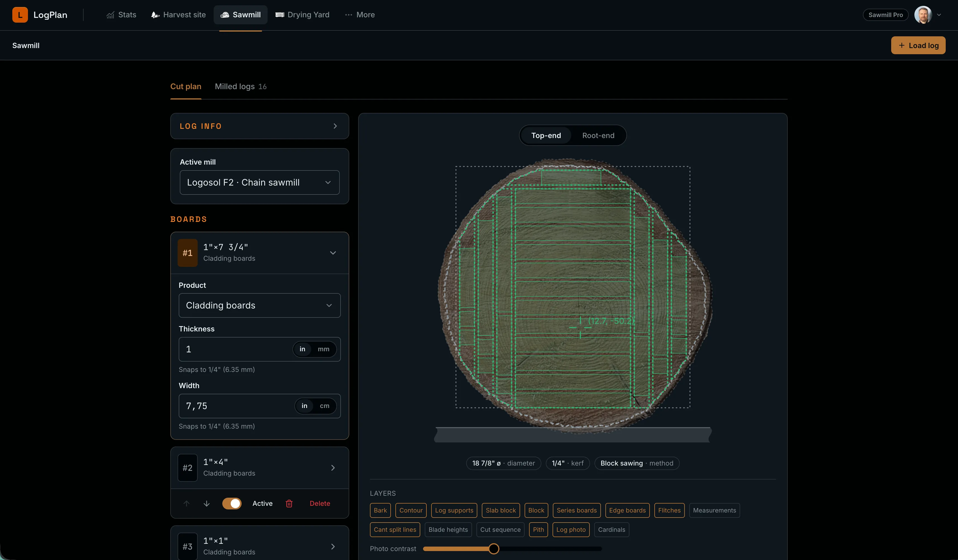958x560 pixels.
Task: Toggle the Log photo layer
Action: pos(571,530)
